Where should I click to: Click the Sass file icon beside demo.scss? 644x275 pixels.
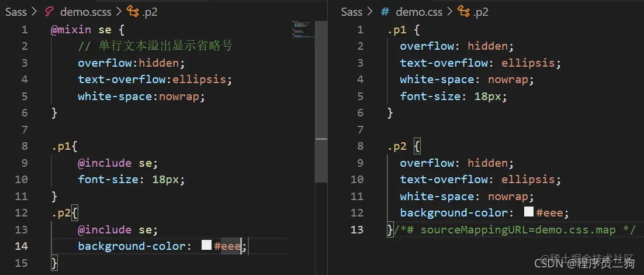[49, 12]
